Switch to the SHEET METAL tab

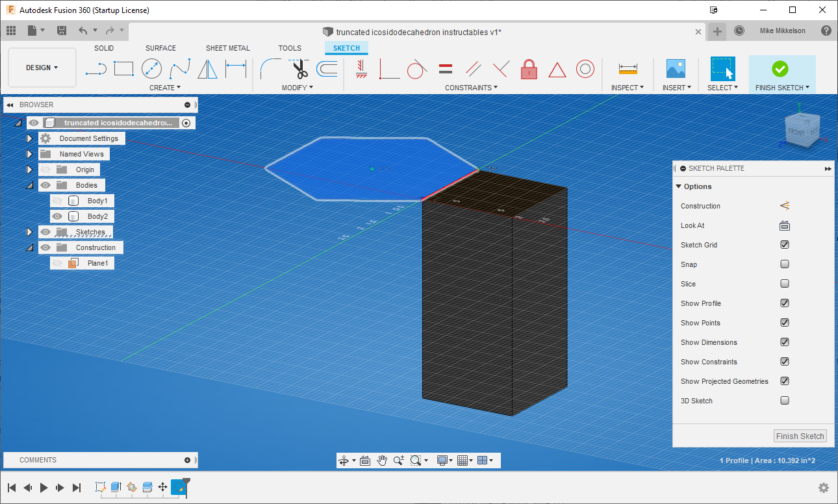point(228,47)
